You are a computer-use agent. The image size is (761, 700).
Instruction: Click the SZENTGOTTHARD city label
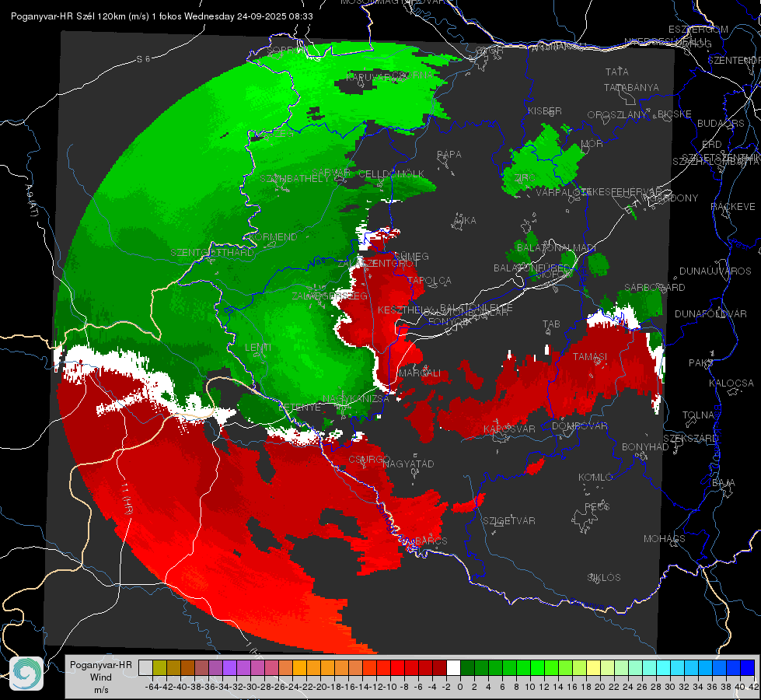(212, 253)
